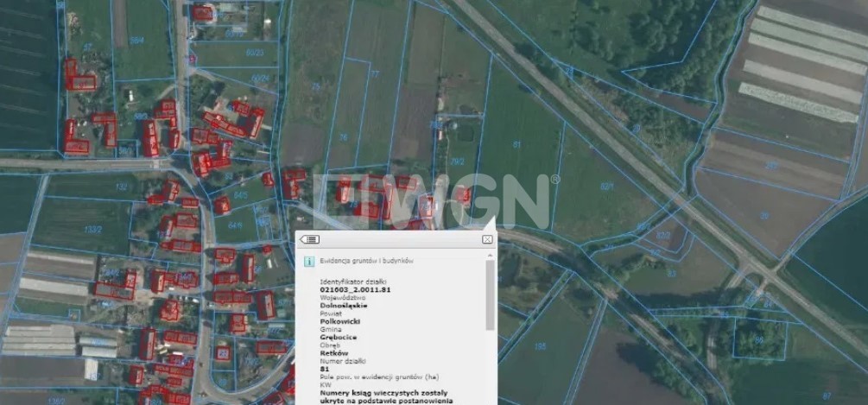Select parcel 545 on the map

pyautogui.click(x=240, y=196)
